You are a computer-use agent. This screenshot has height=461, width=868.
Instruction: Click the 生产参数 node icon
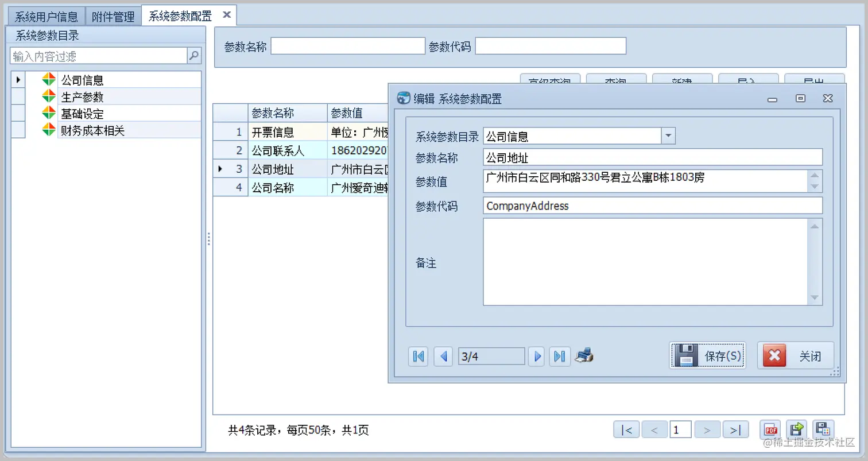(49, 96)
